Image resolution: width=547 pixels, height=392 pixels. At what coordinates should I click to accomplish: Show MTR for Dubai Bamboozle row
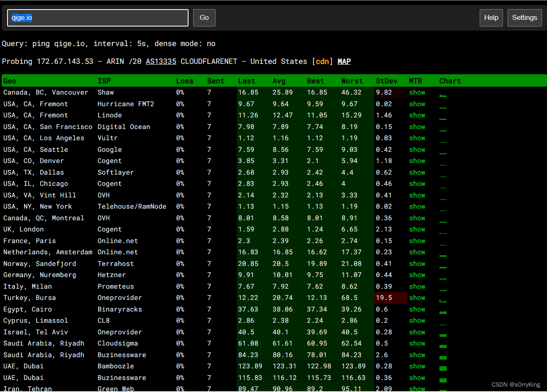tap(417, 366)
